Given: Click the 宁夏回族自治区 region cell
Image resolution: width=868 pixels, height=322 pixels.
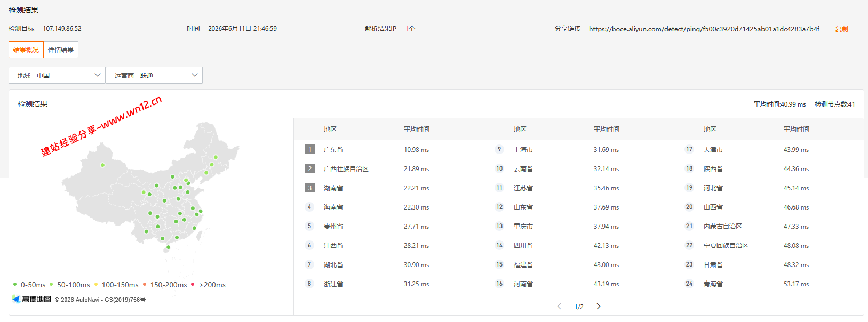Looking at the screenshot, I should tap(726, 246).
